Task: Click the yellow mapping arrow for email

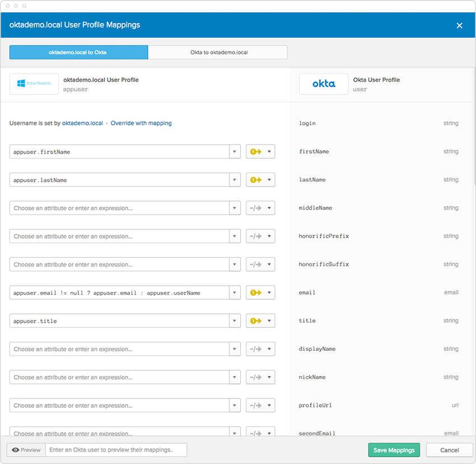Action: point(256,293)
